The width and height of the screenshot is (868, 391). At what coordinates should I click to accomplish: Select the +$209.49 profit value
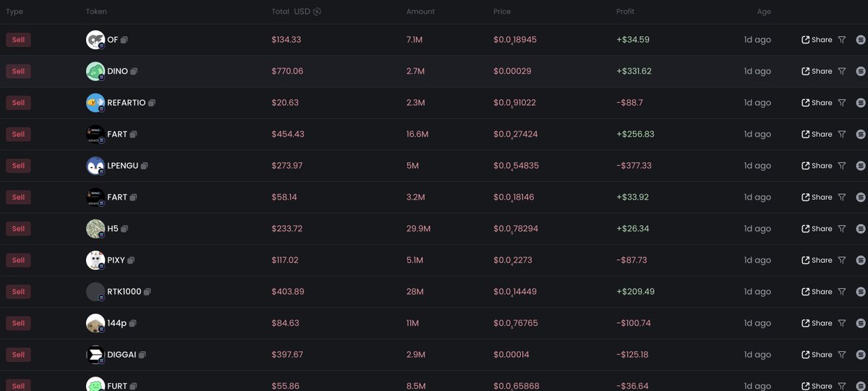tap(635, 292)
